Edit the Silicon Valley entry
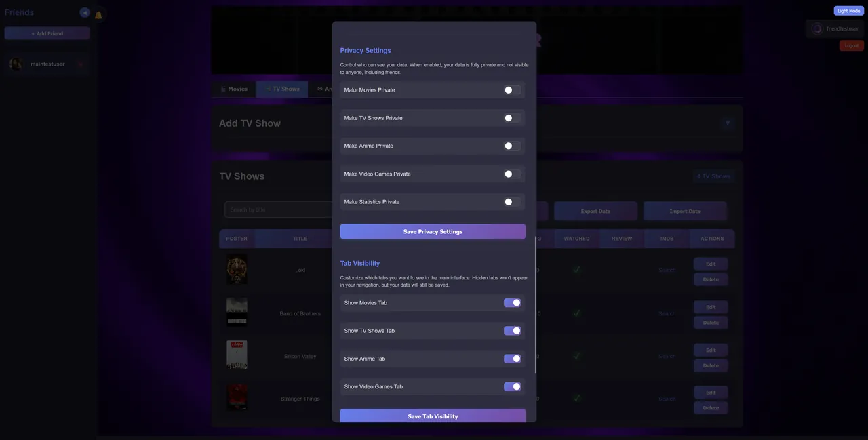Screen dimensions: 868x440 point(711,350)
